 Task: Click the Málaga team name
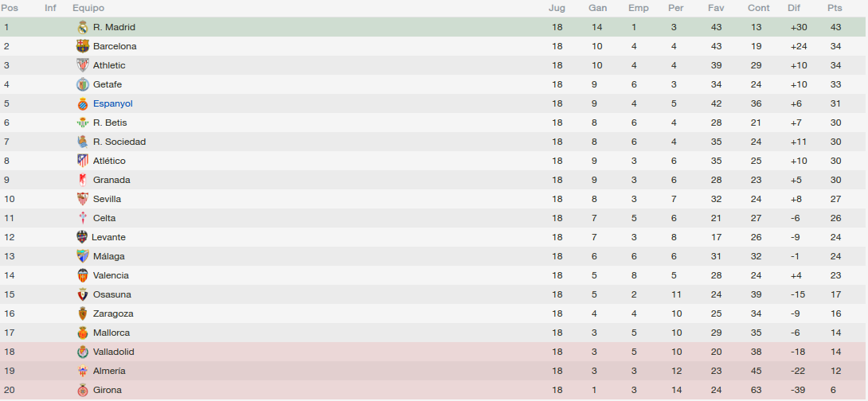click(109, 256)
